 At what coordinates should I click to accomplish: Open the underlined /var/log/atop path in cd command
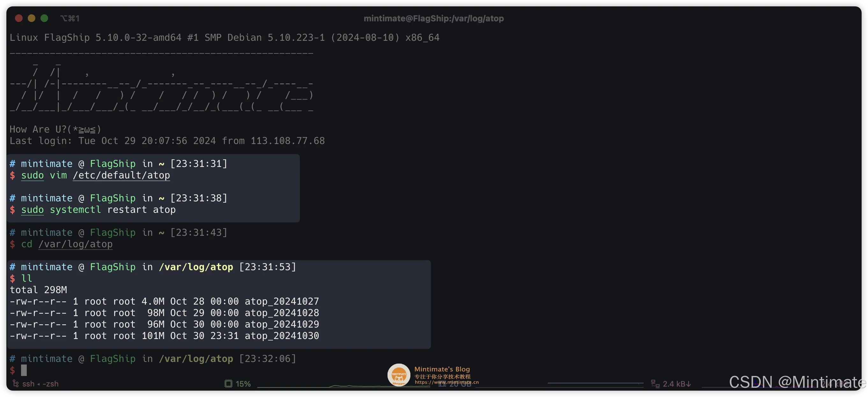[76, 244]
